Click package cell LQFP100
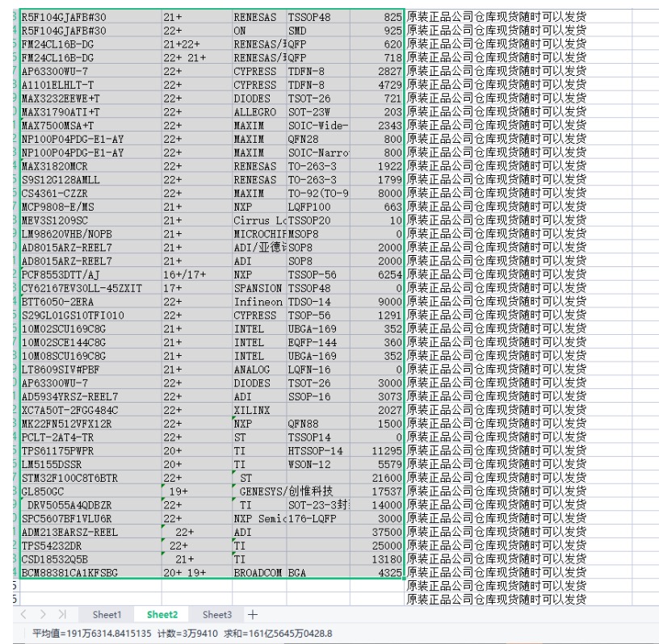The image size is (659, 644). 318,207
